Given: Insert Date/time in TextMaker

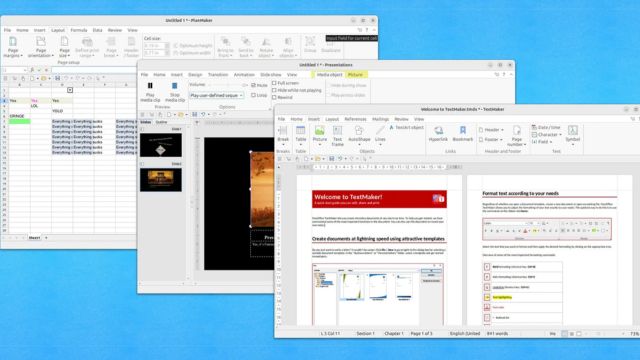Looking at the screenshot, I should pyautogui.click(x=546, y=127).
